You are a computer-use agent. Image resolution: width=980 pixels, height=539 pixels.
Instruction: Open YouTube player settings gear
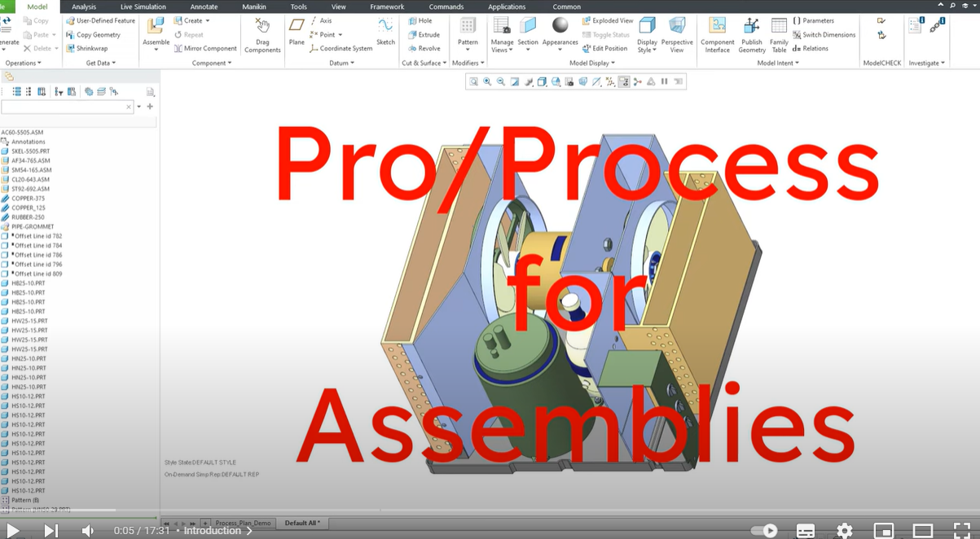click(x=845, y=531)
